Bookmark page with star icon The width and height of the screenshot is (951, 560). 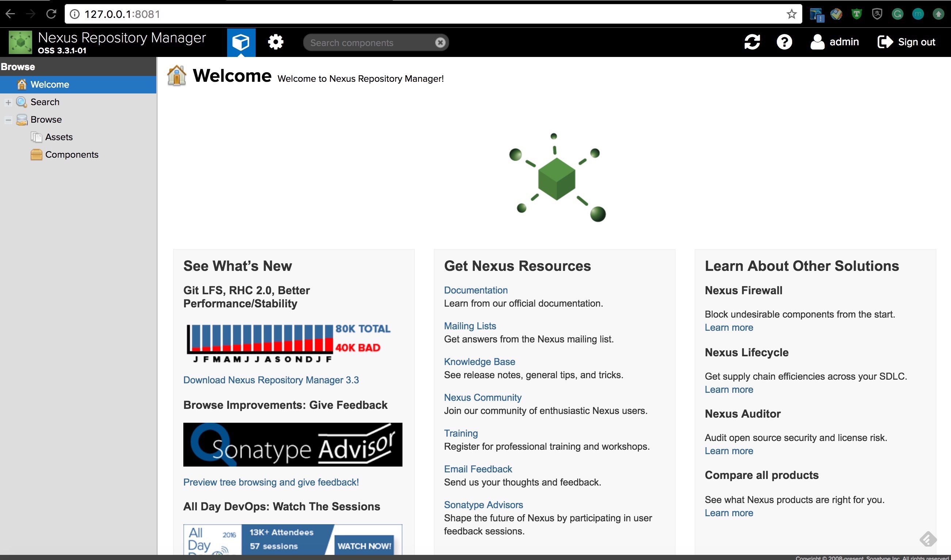point(791,14)
